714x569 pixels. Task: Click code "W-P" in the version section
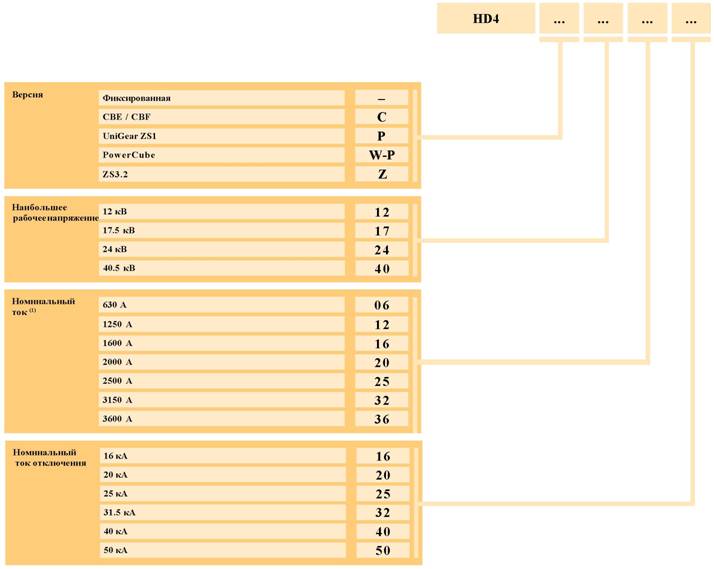point(381,155)
